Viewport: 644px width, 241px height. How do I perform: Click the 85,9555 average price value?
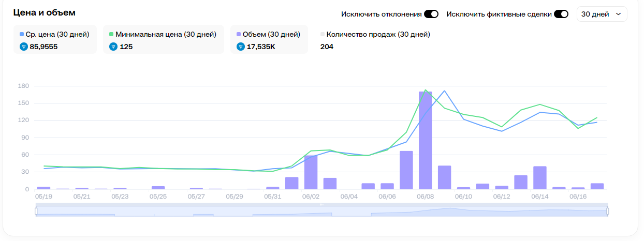point(43,47)
